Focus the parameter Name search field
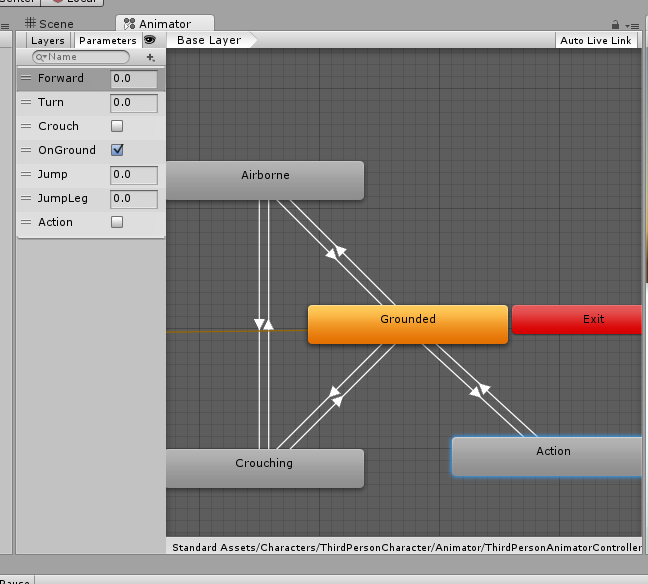Screen dimensions: 648x584 click(x=81, y=57)
